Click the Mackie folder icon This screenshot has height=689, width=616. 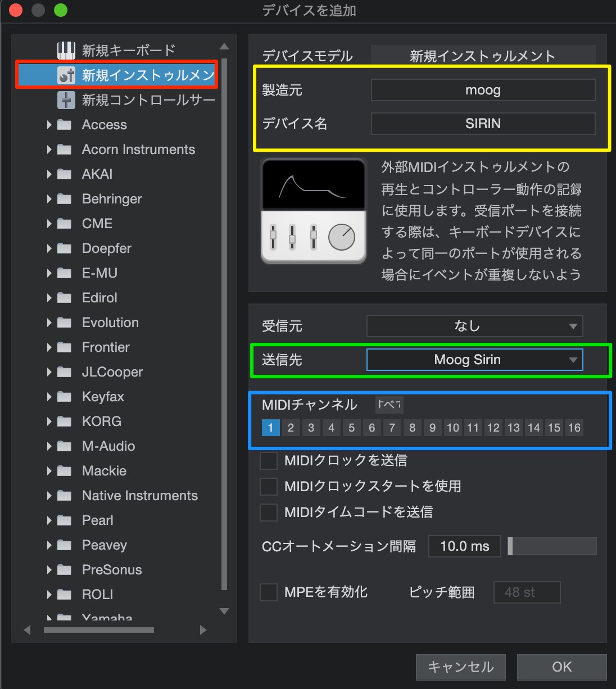pyautogui.click(x=65, y=471)
